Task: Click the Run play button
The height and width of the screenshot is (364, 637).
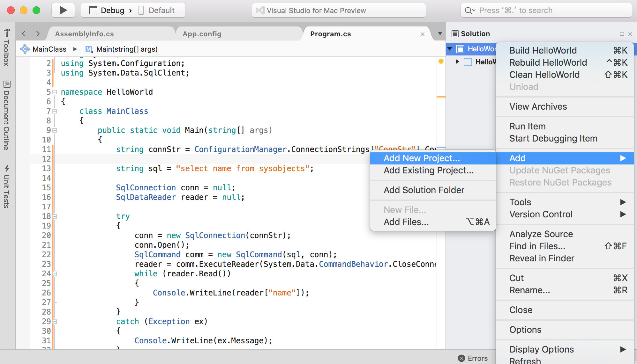Action: coord(63,10)
